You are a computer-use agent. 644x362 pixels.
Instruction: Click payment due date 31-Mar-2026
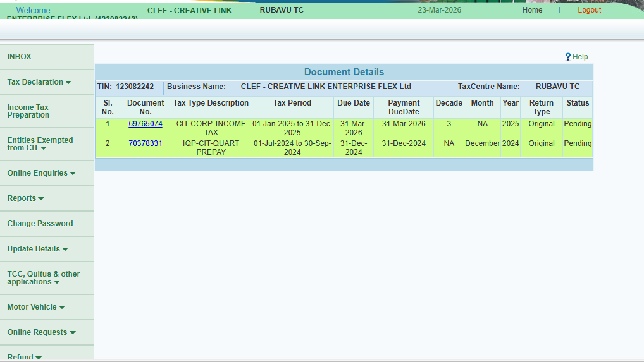[x=404, y=124]
